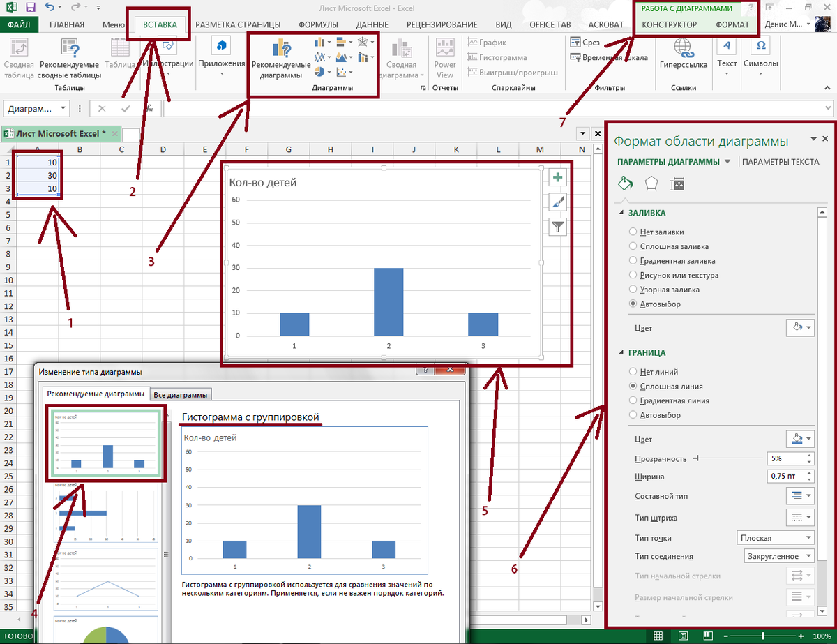Adjust the Прозрачность slider
837x644 pixels.
pos(697,458)
